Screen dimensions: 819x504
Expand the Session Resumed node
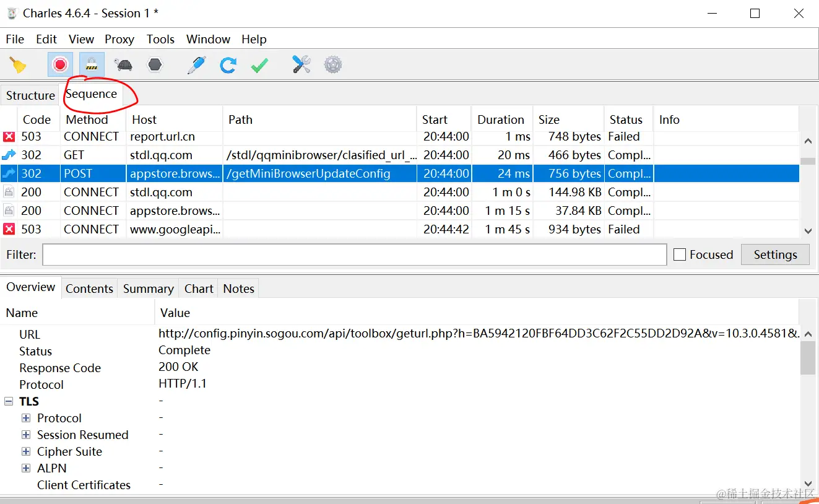(26, 435)
